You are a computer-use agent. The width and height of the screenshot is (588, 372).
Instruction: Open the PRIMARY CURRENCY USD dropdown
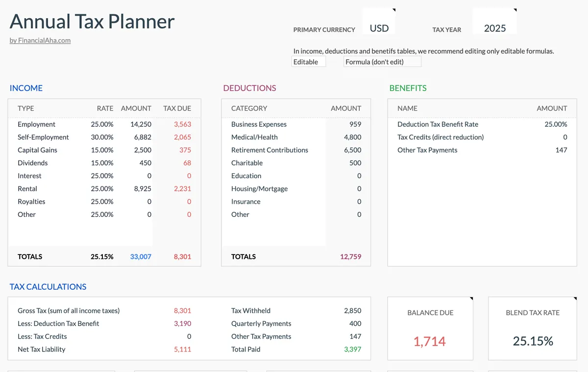(x=378, y=27)
